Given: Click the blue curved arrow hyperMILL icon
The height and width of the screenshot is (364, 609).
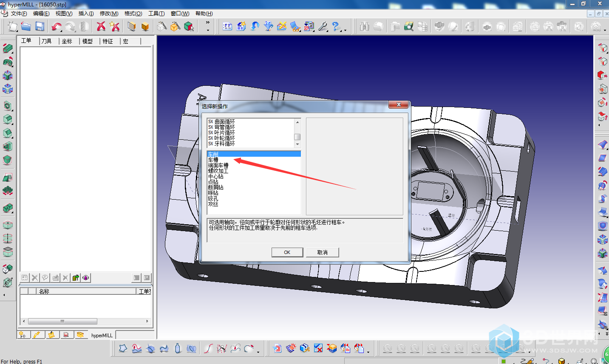Looking at the screenshot, I should (255, 26).
